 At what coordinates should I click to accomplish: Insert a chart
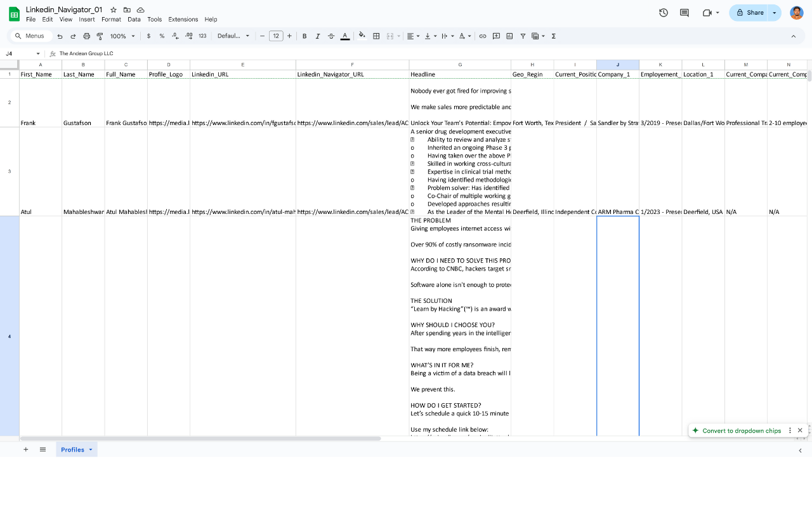coord(509,36)
